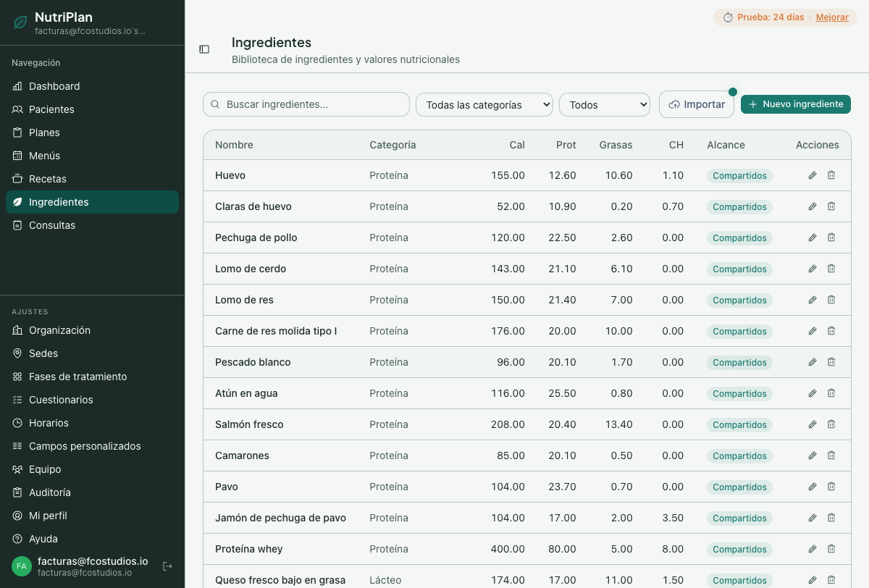Delete the Camarones ingredient
The height and width of the screenshot is (588, 869).
831,455
